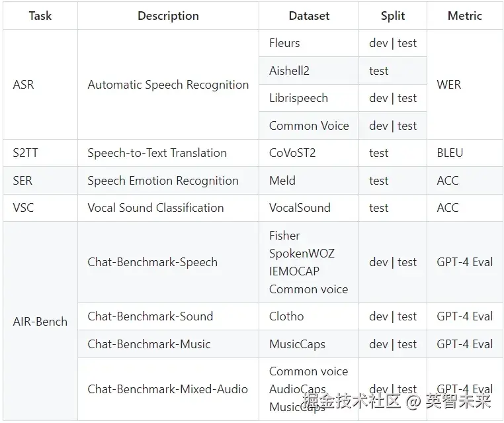
Task: Select the CoVoST2 dataset cell
Action: (292, 153)
